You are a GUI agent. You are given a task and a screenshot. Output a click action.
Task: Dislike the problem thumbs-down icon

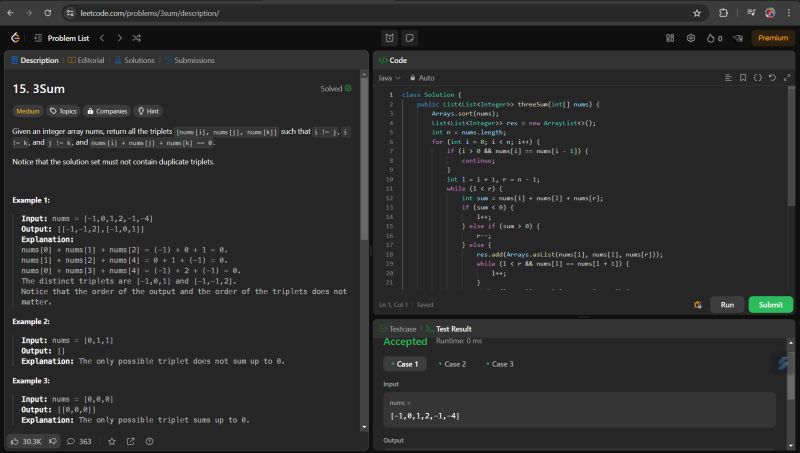[x=53, y=441]
